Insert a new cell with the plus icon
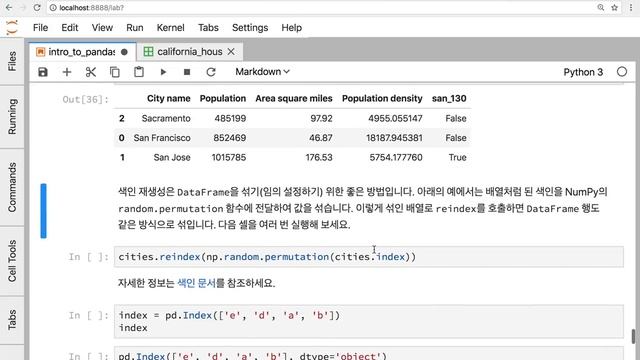640x360 pixels. pos(67,72)
